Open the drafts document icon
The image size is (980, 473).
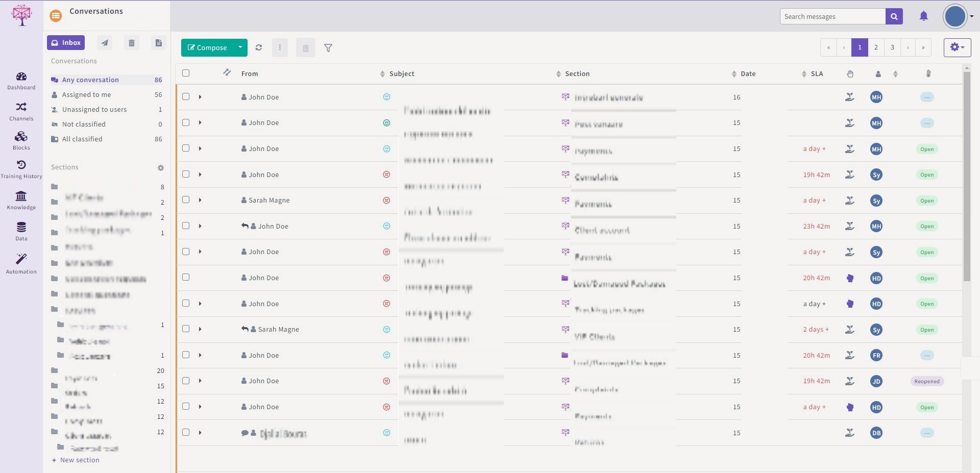pos(159,43)
